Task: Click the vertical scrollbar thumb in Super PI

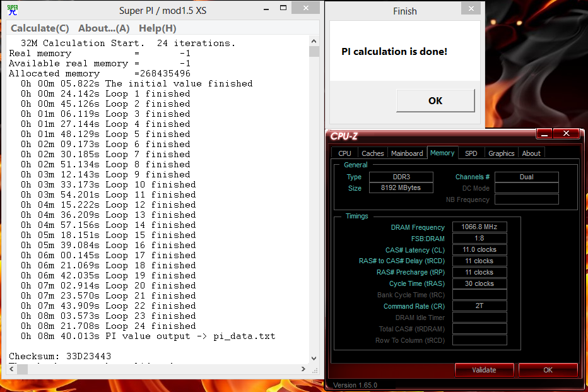Action: point(314,51)
